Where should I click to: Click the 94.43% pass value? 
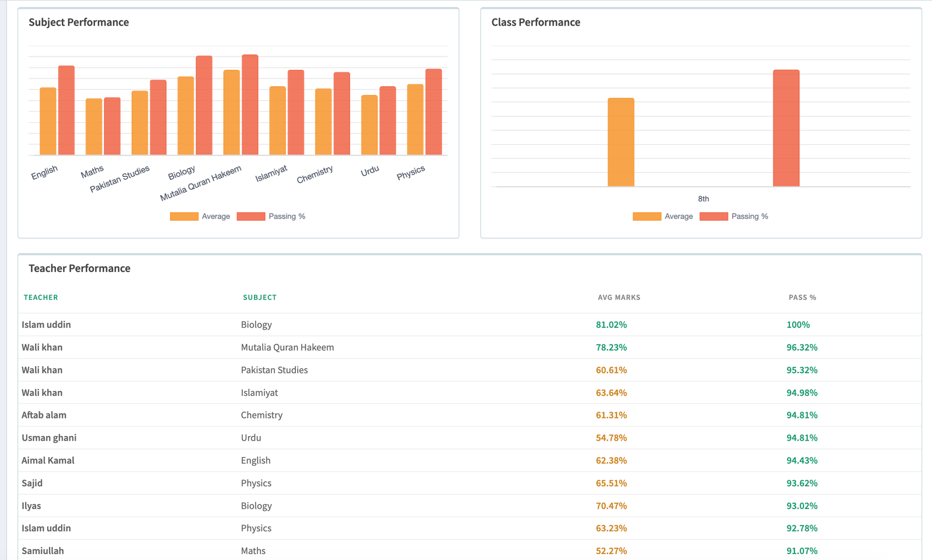(x=802, y=460)
